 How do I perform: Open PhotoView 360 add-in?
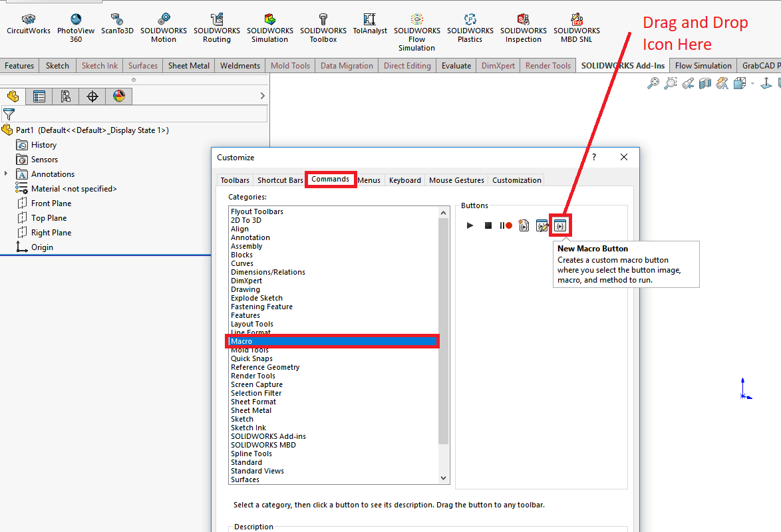click(x=76, y=29)
